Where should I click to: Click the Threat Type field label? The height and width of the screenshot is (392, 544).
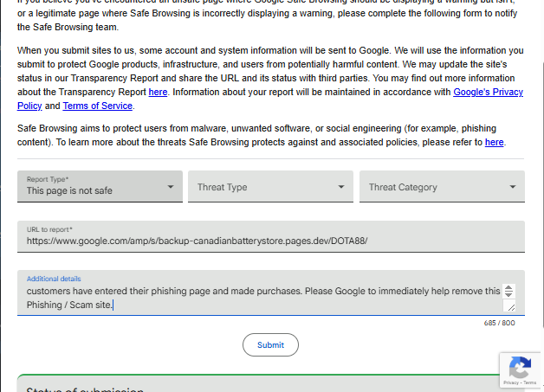pyautogui.click(x=222, y=187)
